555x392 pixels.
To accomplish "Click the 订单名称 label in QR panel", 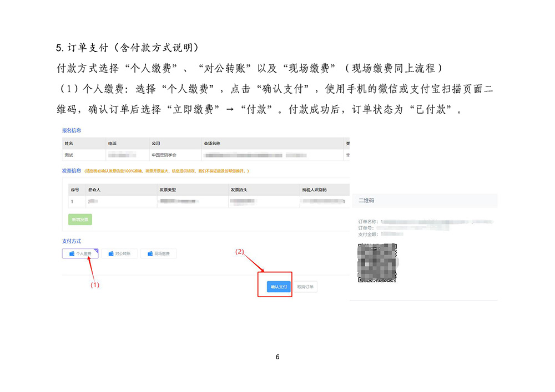I will click(368, 222).
